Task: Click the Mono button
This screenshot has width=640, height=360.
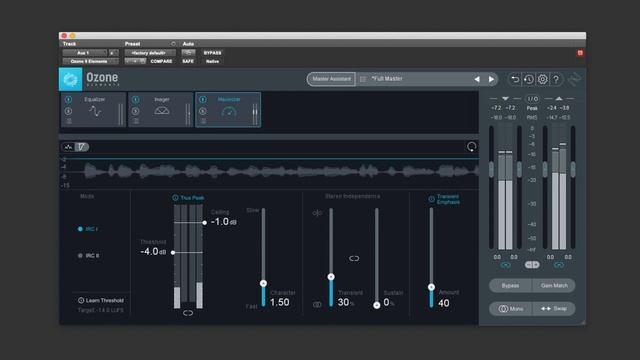Action: [511, 309]
